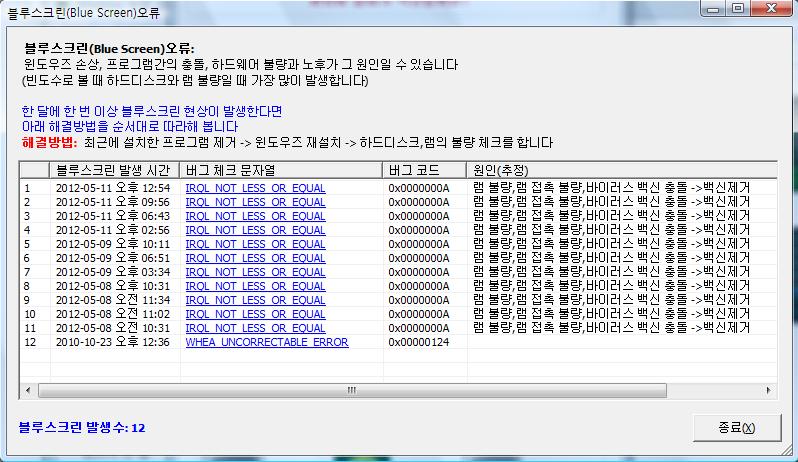Image resolution: width=798 pixels, height=462 pixels.
Task: Open IRQL_NOT_LESS_OR_EQUAL link in row 1
Action: (255, 188)
